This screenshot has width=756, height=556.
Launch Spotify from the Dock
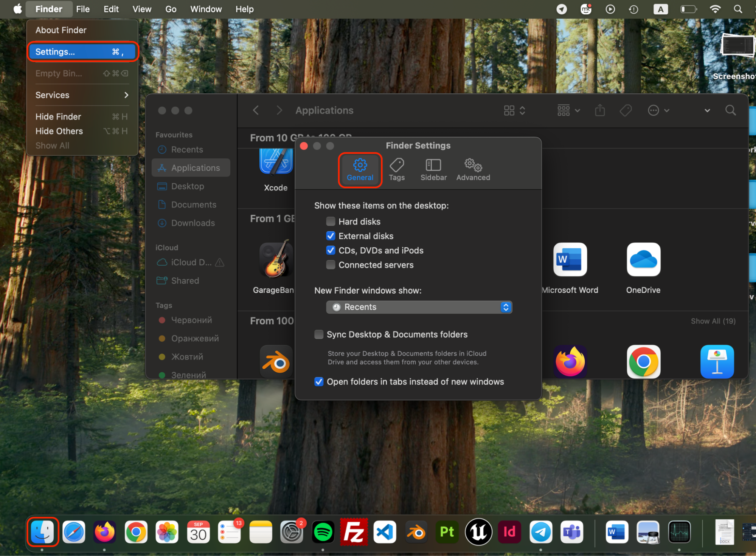323,532
